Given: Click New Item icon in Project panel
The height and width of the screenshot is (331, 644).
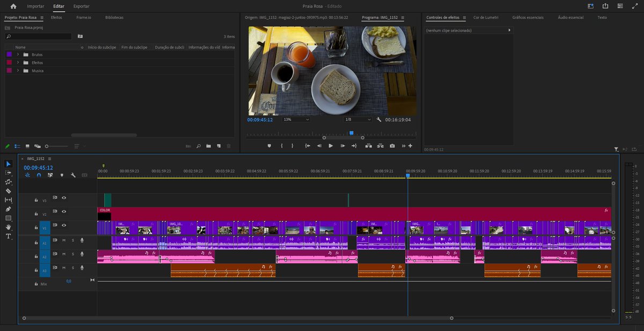Looking at the screenshot, I should pyautogui.click(x=218, y=146).
